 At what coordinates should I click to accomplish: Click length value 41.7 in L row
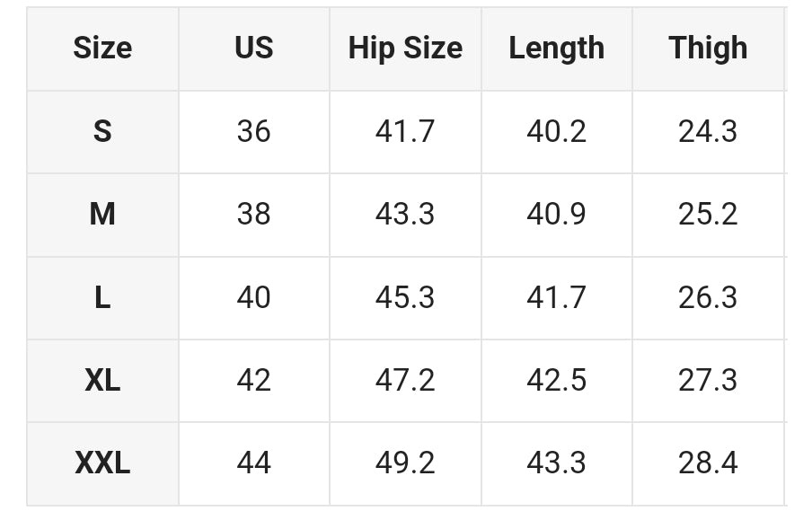pos(557,298)
